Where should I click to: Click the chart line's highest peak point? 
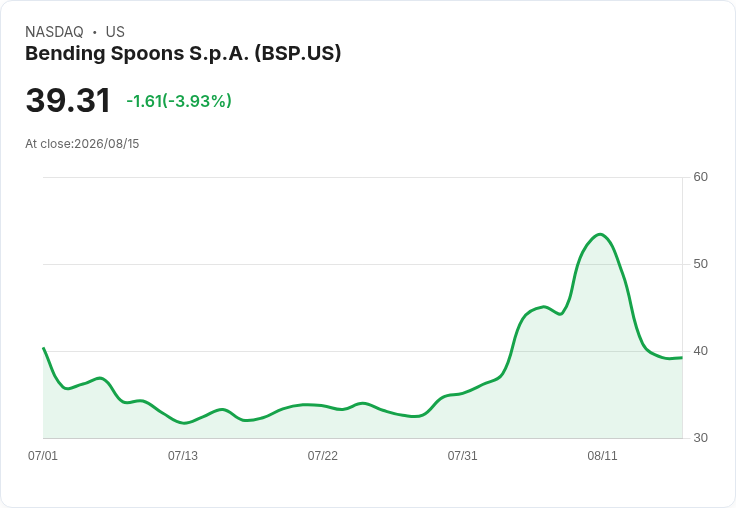tap(600, 234)
